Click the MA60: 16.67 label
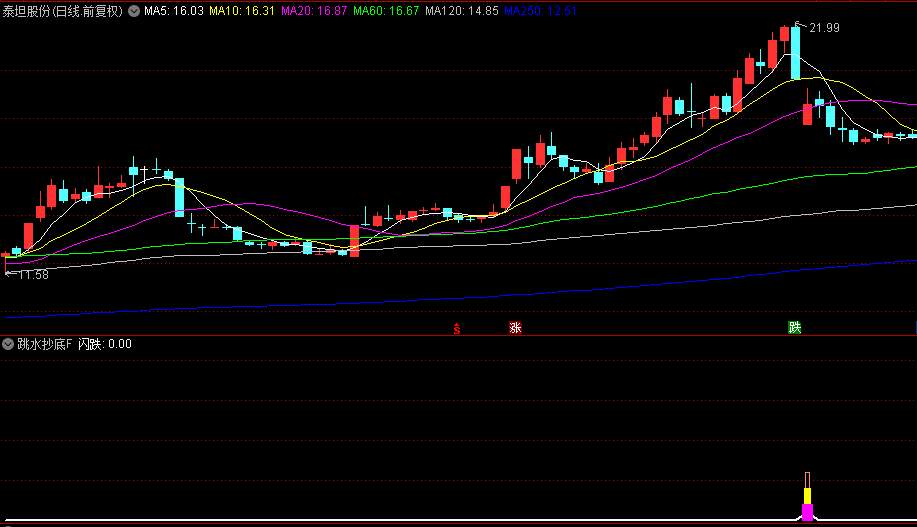This screenshot has width=917, height=527. pyautogui.click(x=386, y=11)
